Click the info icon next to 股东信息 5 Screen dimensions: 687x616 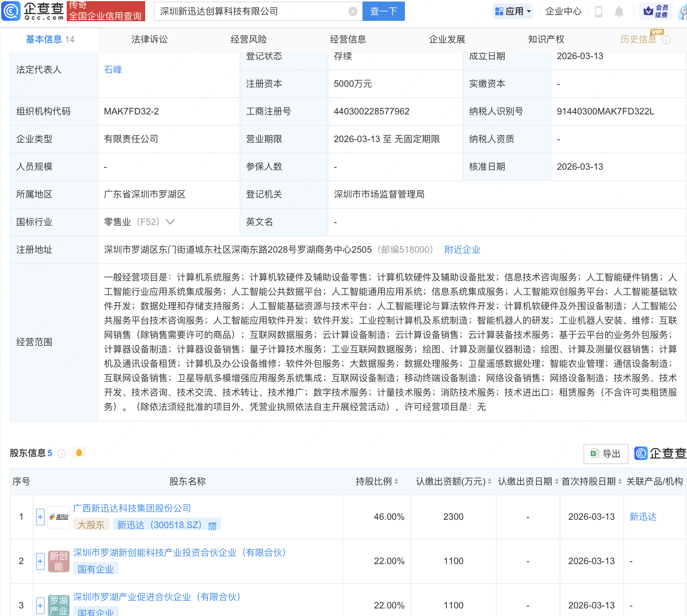click(x=61, y=453)
